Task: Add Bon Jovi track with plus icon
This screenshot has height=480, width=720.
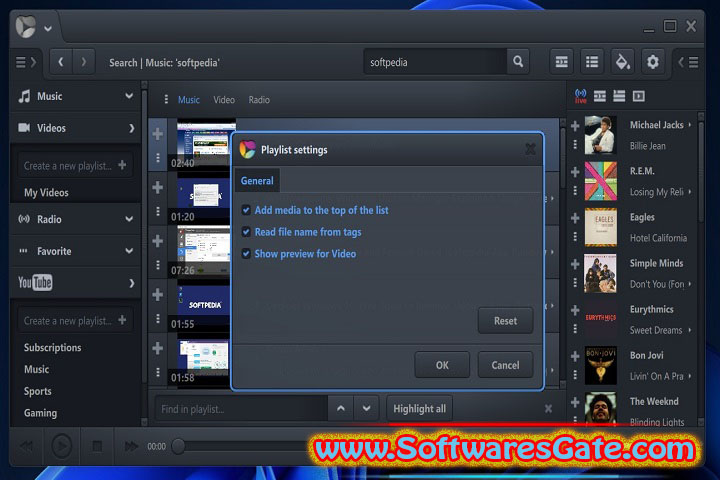Action: 575,356
